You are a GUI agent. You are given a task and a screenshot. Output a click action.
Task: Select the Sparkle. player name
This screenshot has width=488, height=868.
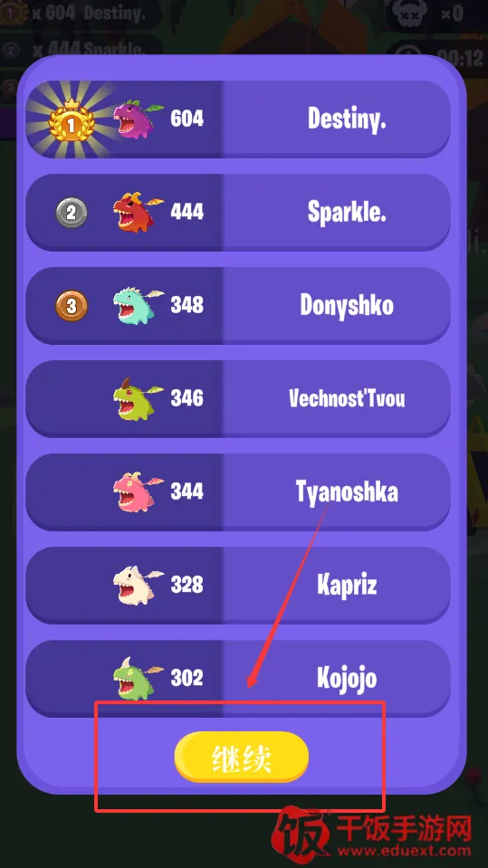347,212
